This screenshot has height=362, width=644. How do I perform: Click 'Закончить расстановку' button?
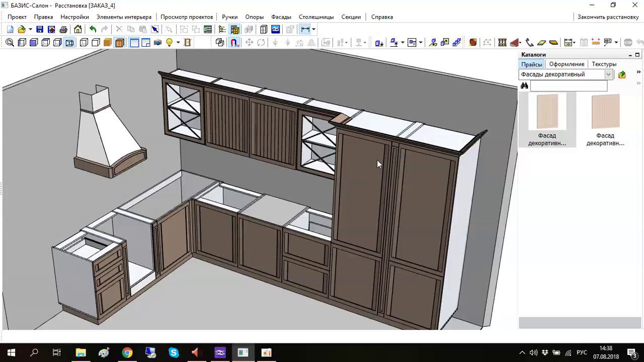click(x=608, y=17)
